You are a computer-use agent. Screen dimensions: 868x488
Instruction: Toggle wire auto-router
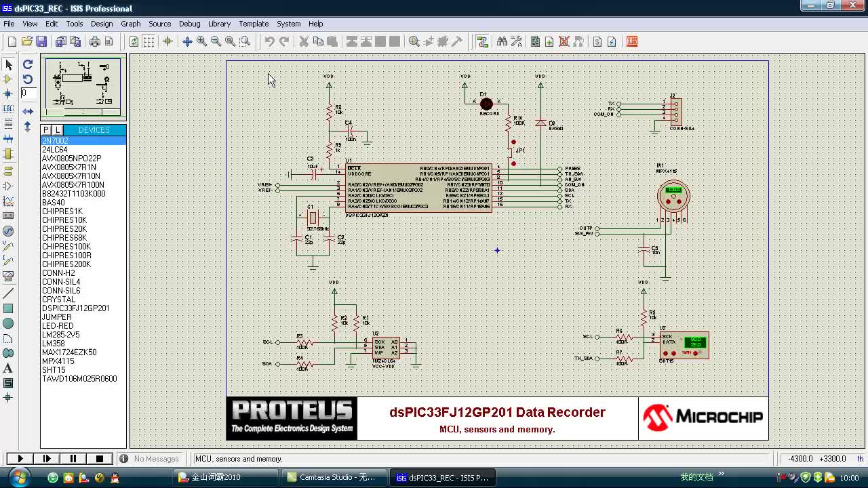483,41
